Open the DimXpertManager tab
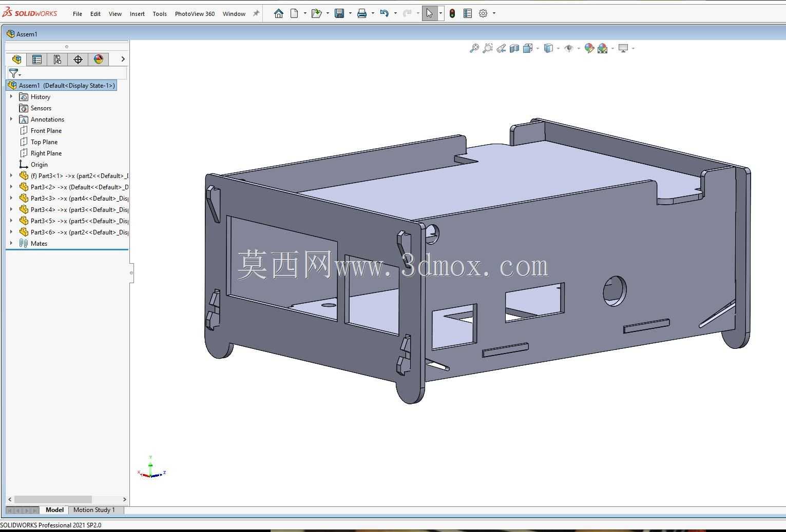The width and height of the screenshot is (786, 532). [x=78, y=59]
